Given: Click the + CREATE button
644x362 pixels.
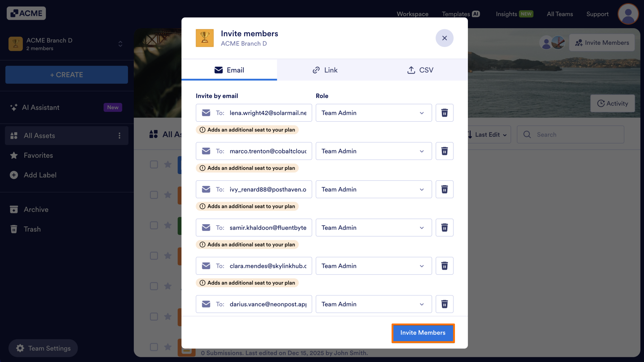Looking at the screenshot, I should point(66,74).
